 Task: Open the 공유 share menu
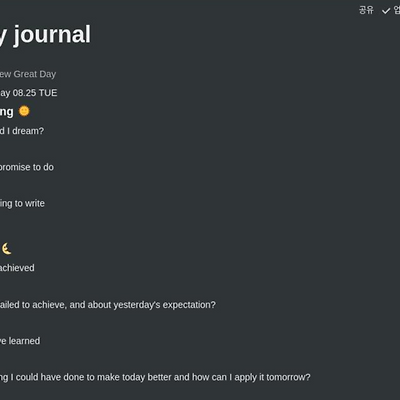[x=366, y=10]
